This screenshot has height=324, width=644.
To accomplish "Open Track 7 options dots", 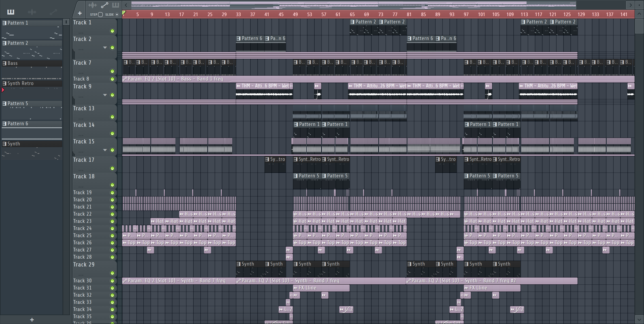I will point(80,73).
